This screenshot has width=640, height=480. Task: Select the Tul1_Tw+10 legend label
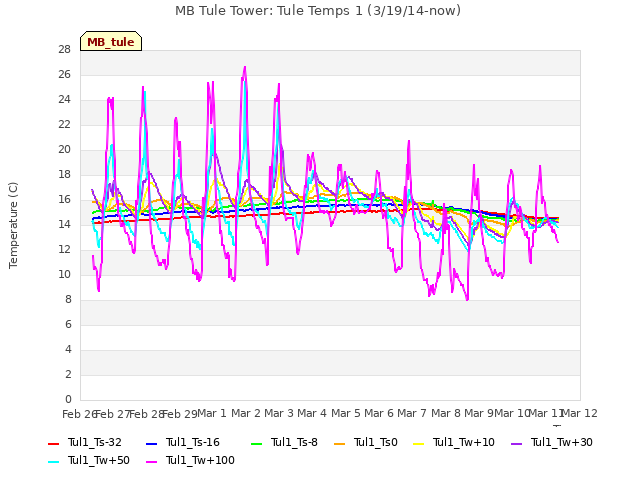(x=464, y=442)
